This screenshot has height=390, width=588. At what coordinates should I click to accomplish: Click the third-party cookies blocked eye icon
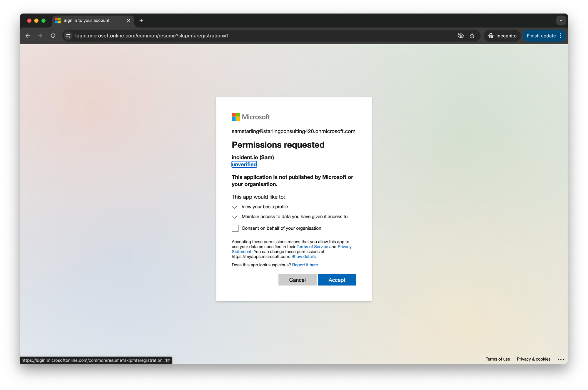pyautogui.click(x=460, y=36)
